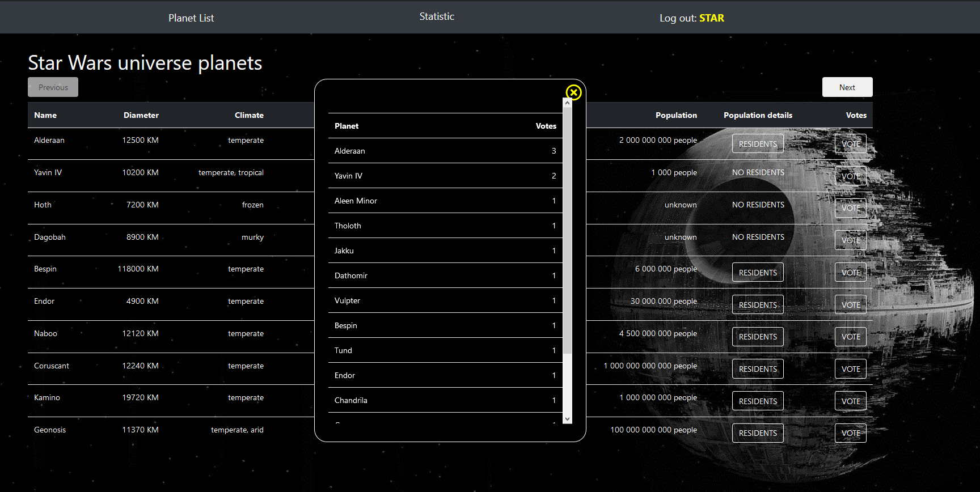Viewport: 980px width, 492px height.
Task: Vote for Naboo
Action: click(x=851, y=337)
